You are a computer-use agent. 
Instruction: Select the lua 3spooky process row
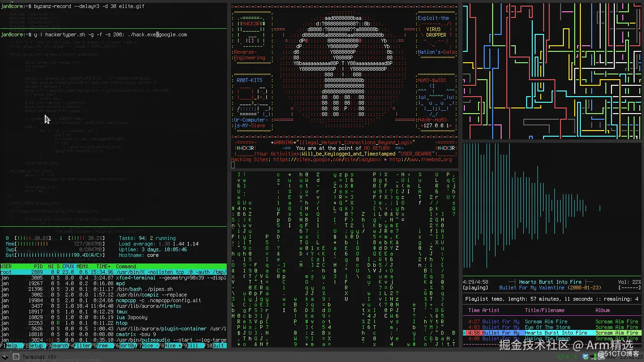coord(113,317)
